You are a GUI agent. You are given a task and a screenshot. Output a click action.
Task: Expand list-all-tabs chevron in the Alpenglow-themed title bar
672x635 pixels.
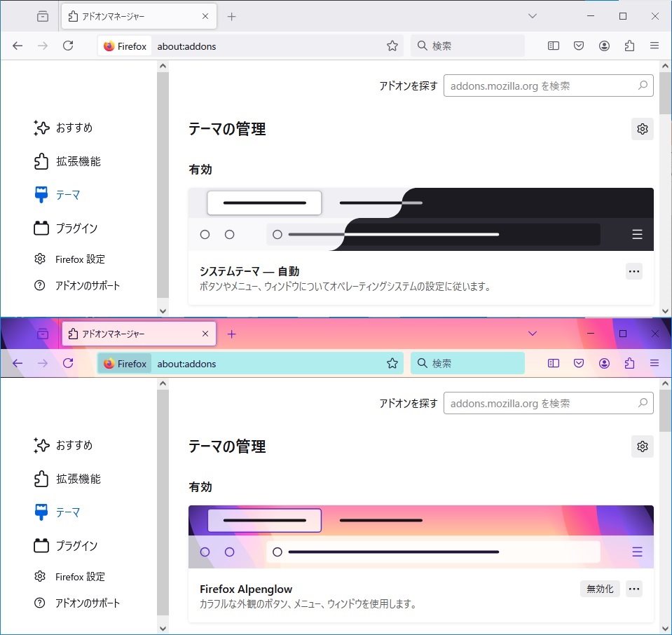click(533, 334)
